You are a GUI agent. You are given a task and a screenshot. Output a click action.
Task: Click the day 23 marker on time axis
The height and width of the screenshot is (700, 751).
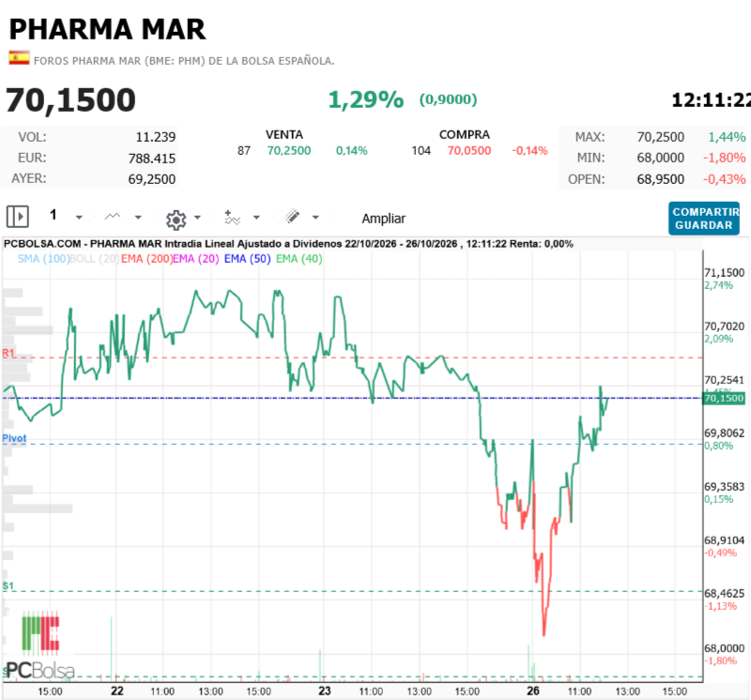pyautogui.click(x=325, y=691)
